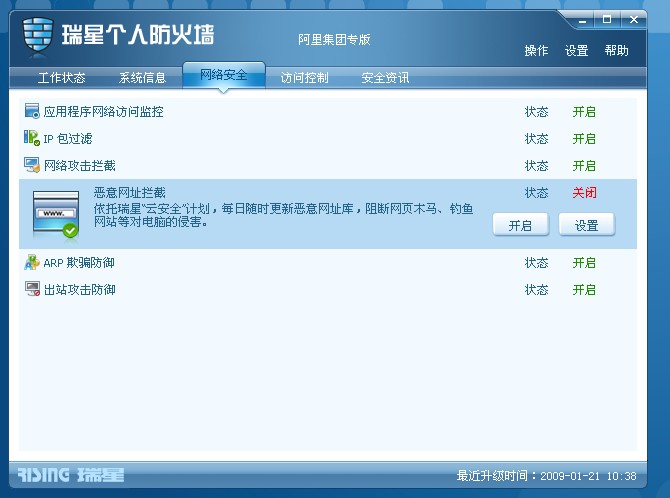Screen dimensions: 670x498
Task: Minimize the firewall window
Action: 582,20
